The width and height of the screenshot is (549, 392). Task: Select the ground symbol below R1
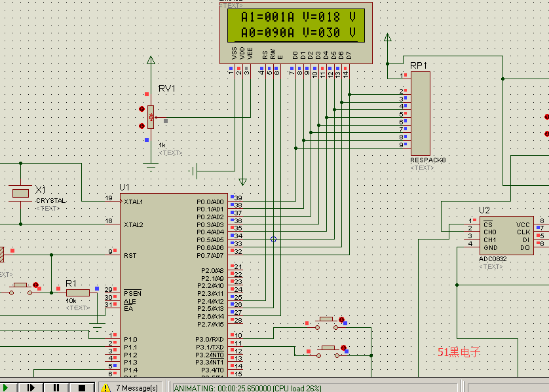pyautogui.click(x=98, y=328)
